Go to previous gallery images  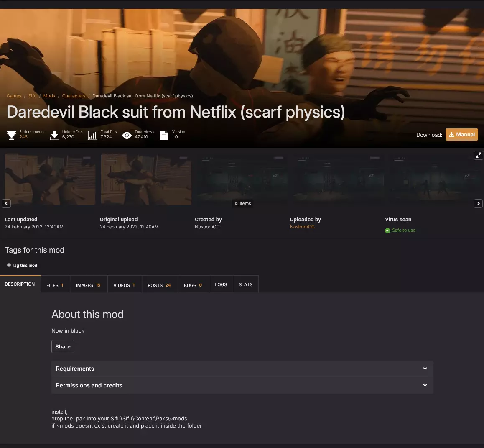[6, 203]
